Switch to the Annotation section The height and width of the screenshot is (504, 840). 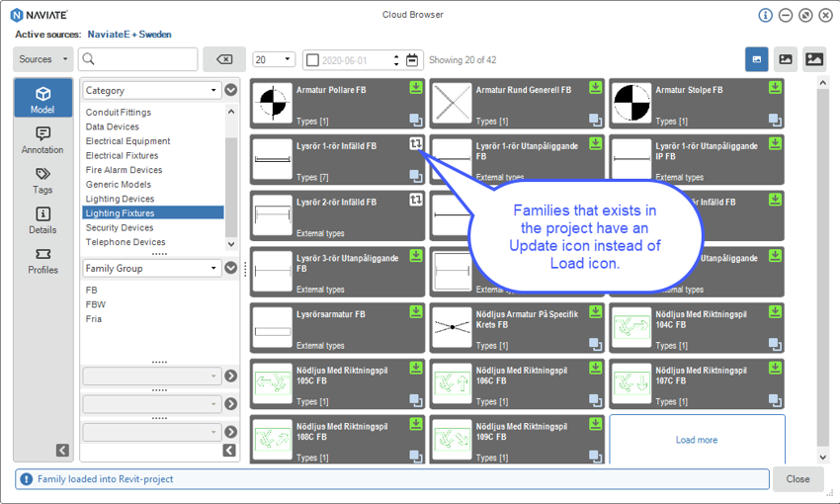42,140
